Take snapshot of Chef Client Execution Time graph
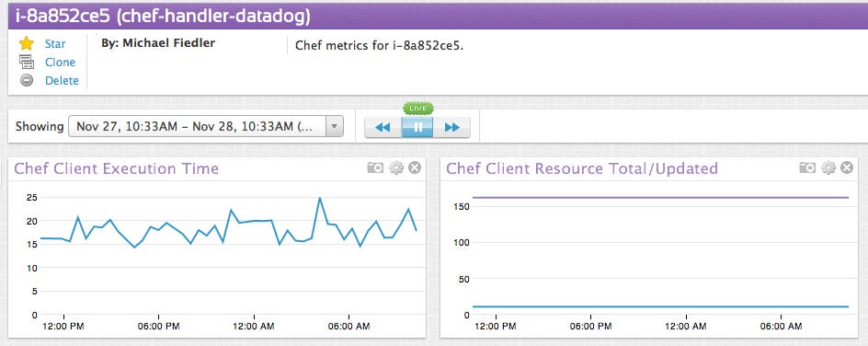Image resolution: width=868 pixels, height=346 pixels. (x=375, y=167)
